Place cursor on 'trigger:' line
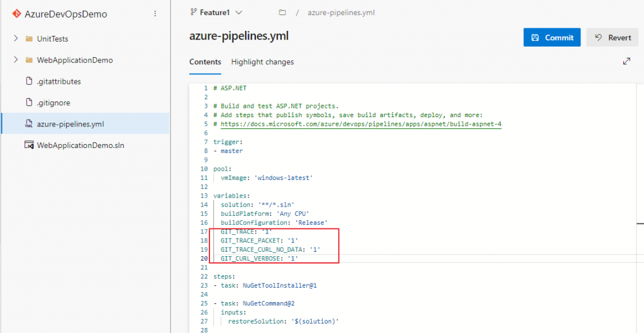 point(228,142)
